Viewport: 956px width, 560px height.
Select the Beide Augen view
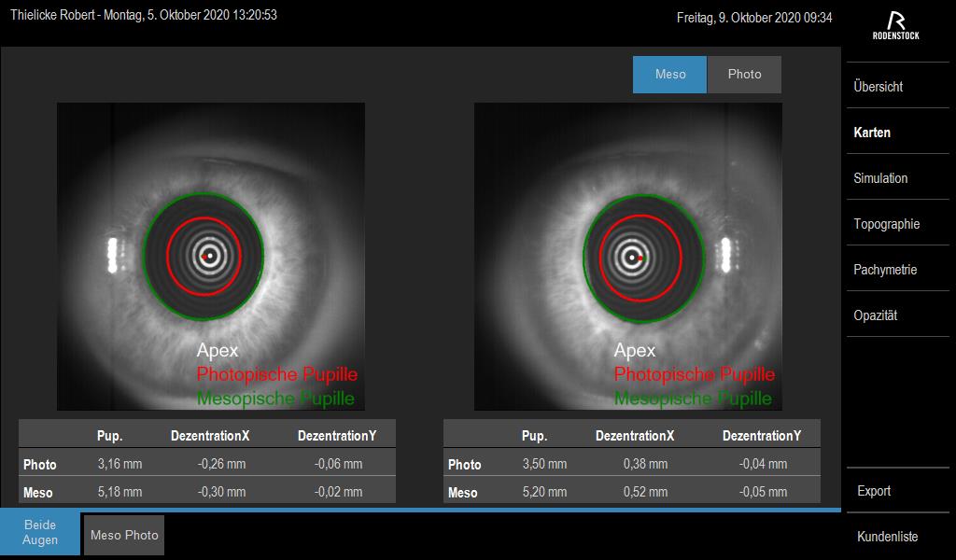40,533
